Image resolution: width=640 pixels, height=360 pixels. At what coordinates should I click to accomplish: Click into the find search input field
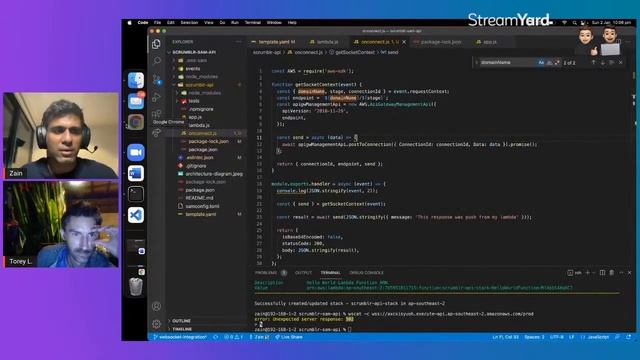508,62
